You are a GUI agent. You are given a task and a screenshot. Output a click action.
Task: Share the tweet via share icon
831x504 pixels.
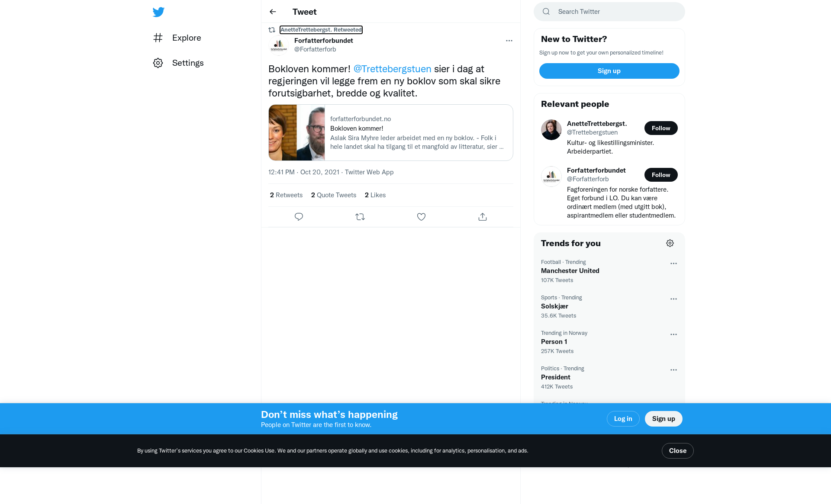point(483,217)
